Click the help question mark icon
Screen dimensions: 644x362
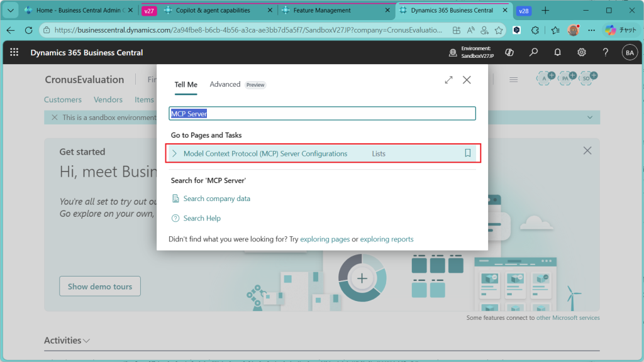coord(605,53)
